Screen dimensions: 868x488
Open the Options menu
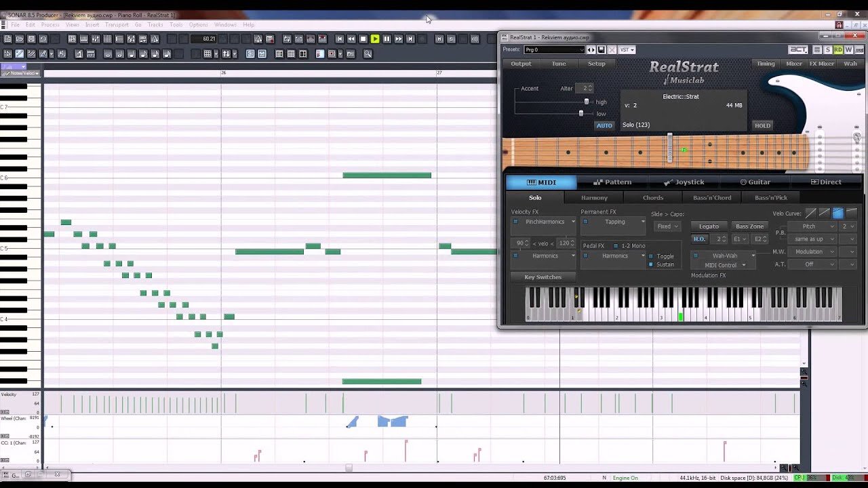199,25
